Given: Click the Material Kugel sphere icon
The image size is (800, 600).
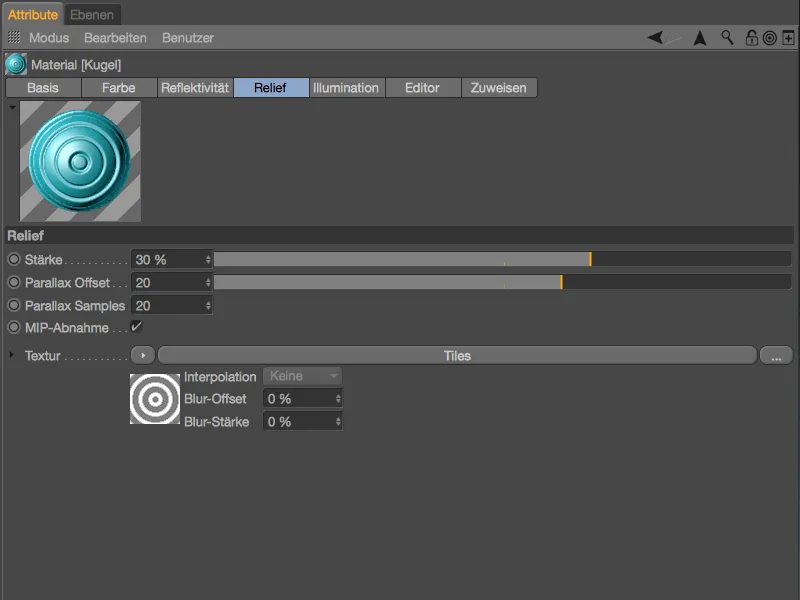Looking at the screenshot, I should [16, 65].
